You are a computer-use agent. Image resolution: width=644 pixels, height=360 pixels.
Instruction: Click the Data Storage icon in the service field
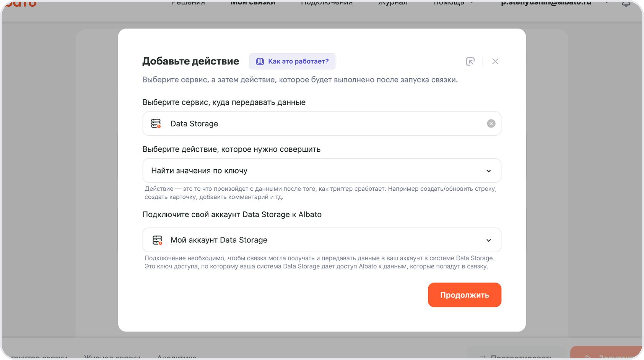tap(156, 123)
